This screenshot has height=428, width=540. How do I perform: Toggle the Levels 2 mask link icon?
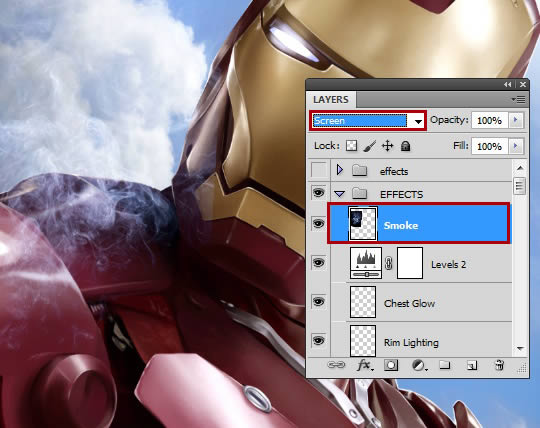click(389, 263)
